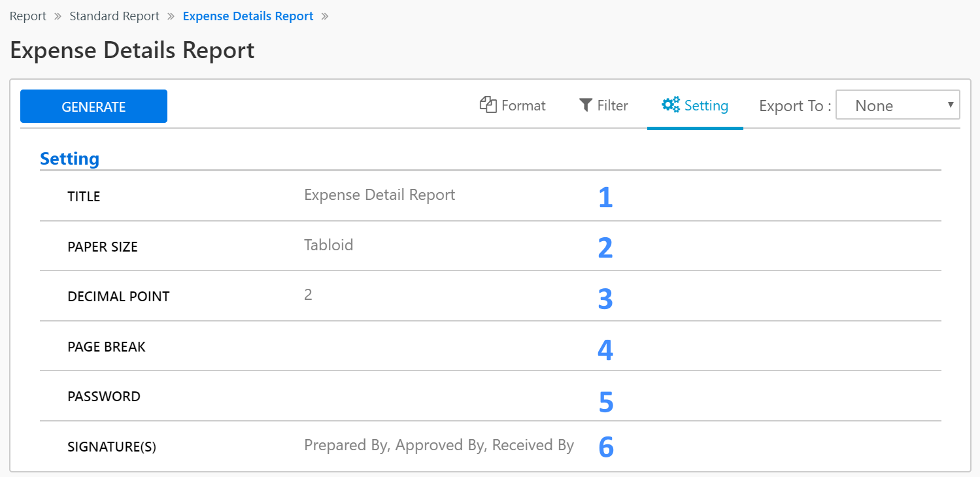Click the breadcrumb arrow after Report
Screen dimensions: 980x477
pyautogui.click(x=58, y=16)
